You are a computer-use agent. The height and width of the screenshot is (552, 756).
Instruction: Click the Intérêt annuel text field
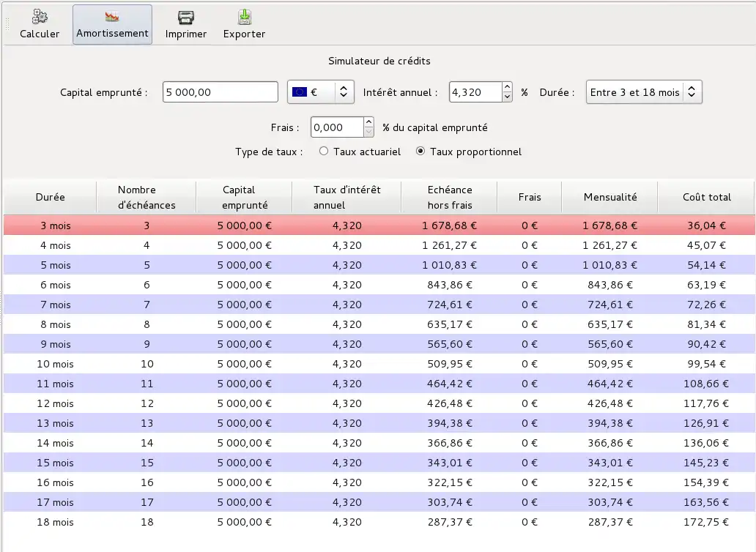[474, 92]
